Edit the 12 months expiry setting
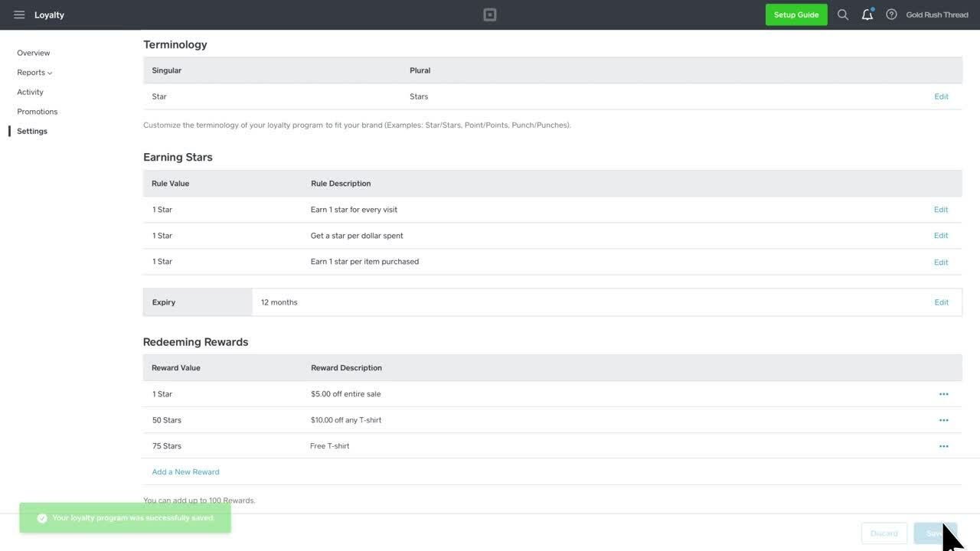Image resolution: width=980 pixels, height=551 pixels. click(941, 302)
